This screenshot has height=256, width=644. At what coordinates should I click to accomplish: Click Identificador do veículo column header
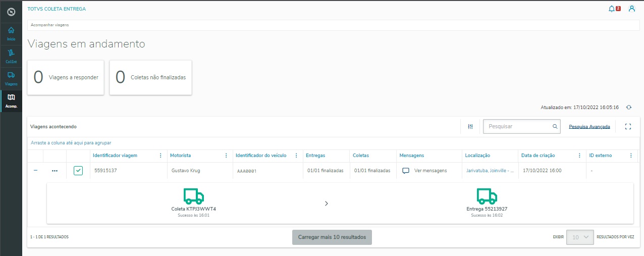[261, 156]
